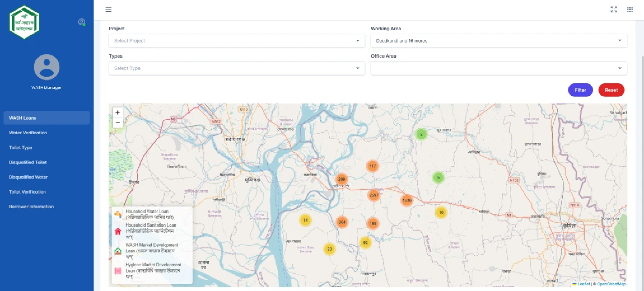The image size is (644, 291).
Task: Open Disqualified Toilet in sidebar
Action: click(x=28, y=162)
